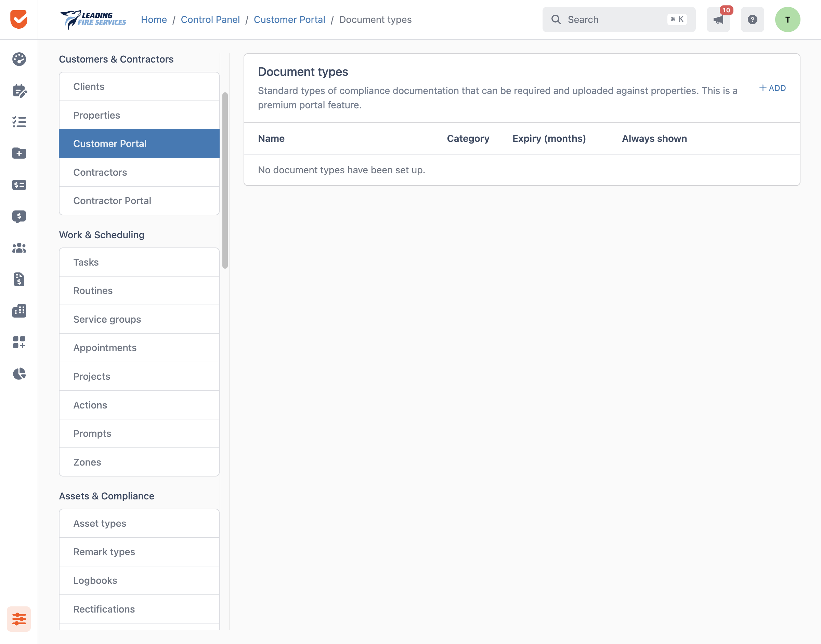Open the dollar speech bubble icon in sidebar
The image size is (821, 644).
19,216
